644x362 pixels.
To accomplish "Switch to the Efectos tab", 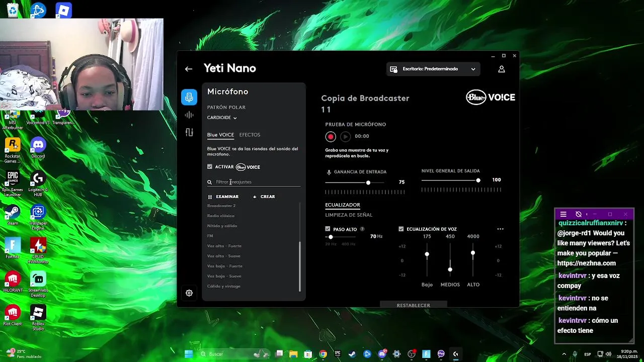I will [250, 135].
